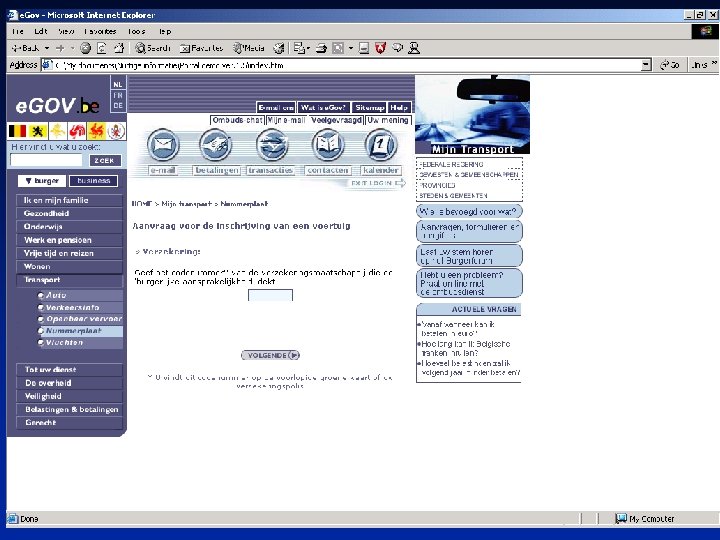The image size is (720, 540).
Task: Click the Home icon in IE toolbar
Action: pos(119,48)
